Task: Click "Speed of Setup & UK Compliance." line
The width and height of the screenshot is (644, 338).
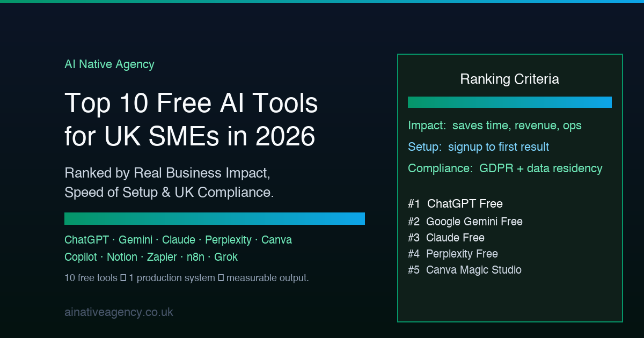Action: click(169, 193)
